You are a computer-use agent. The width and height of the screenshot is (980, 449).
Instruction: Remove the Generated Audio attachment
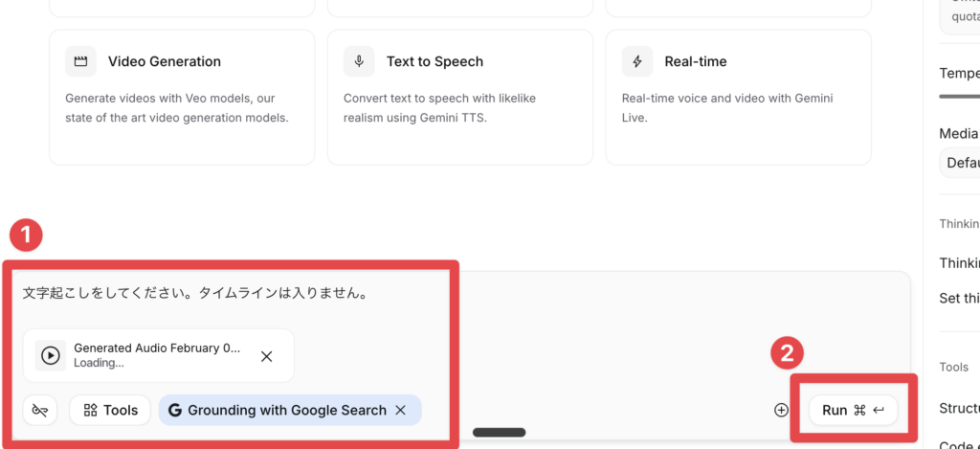pos(267,356)
